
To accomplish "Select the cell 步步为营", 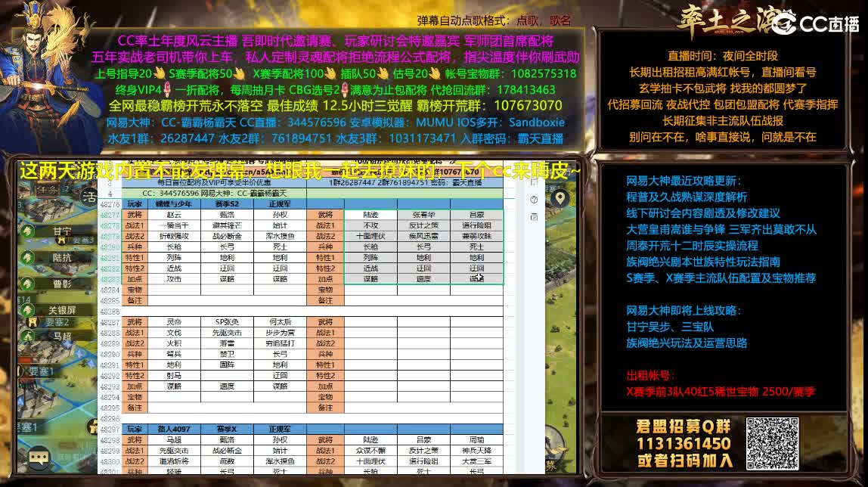I will 280,333.
